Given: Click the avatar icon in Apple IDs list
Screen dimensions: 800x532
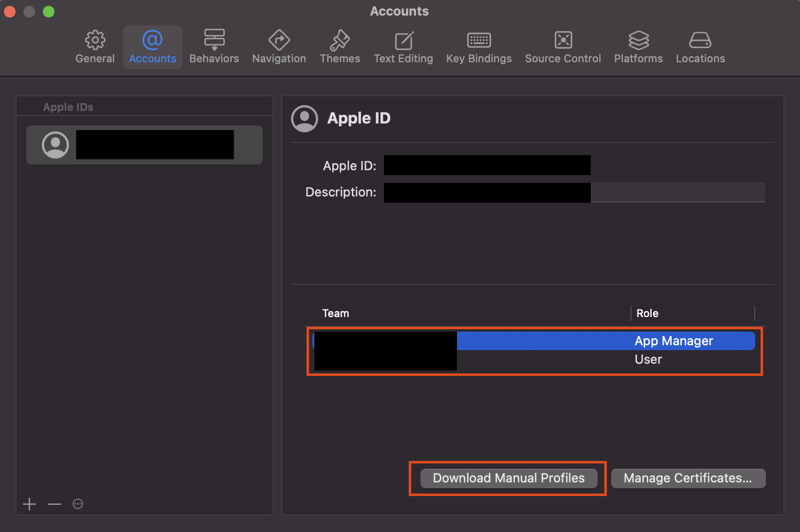Looking at the screenshot, I should (x=55, y=145).
